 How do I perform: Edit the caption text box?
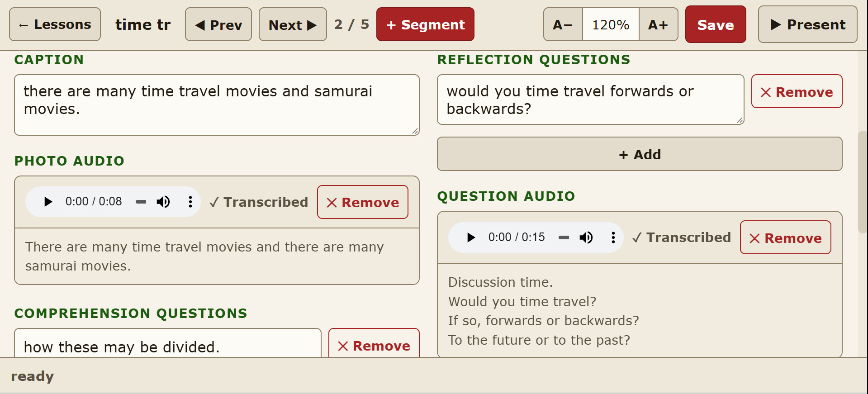pos(217,105)
